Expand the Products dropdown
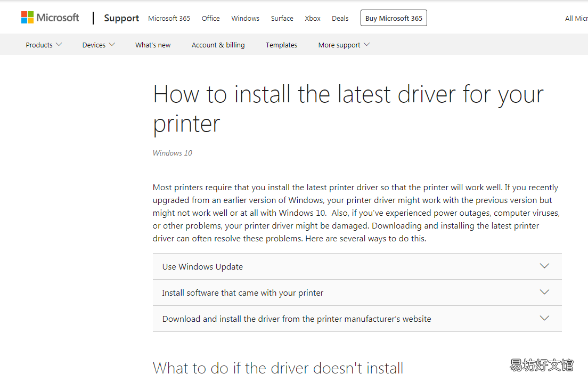 click(x=44, y=45)
